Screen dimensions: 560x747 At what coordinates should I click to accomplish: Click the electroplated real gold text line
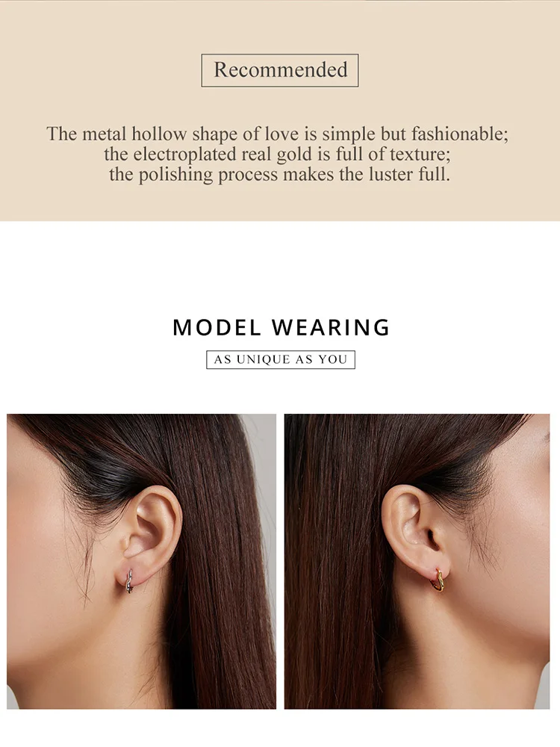pyautogui.click(x=278, y=155)
